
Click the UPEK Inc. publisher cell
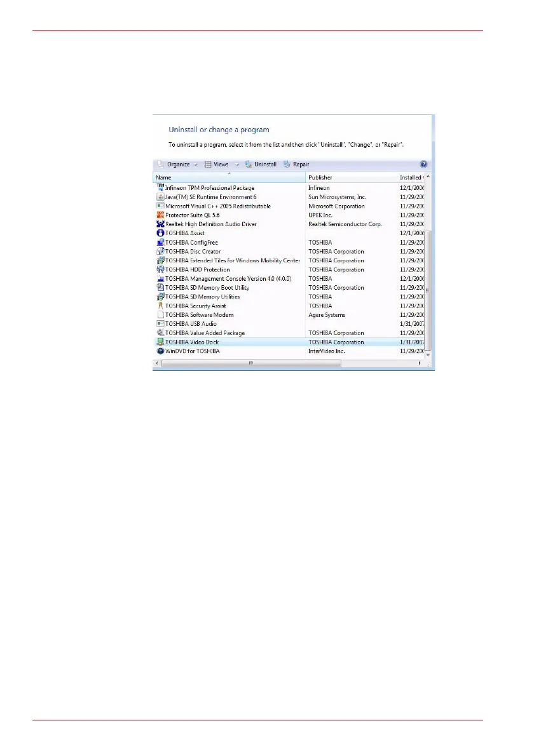[x=320, y=215]
